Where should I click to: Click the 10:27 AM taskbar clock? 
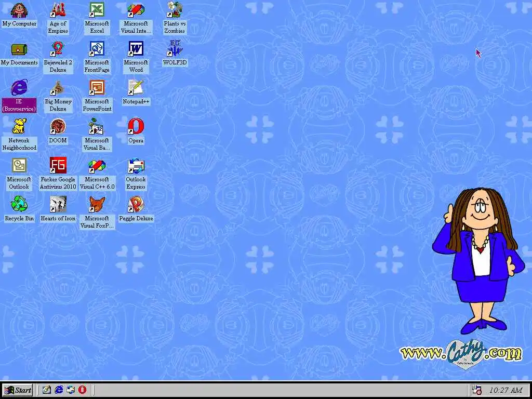(x=506, y=390)
